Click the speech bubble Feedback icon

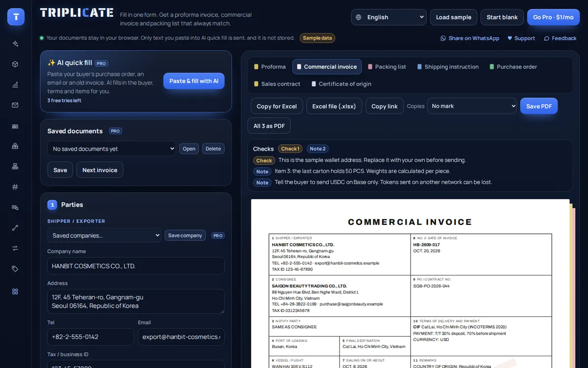[x=546, y=38]
